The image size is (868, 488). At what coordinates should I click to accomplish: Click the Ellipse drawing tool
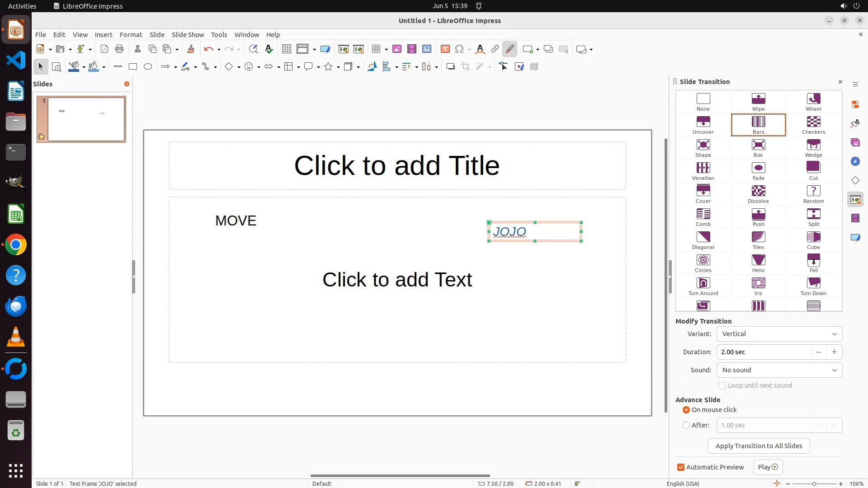click(x=148, y=67)
